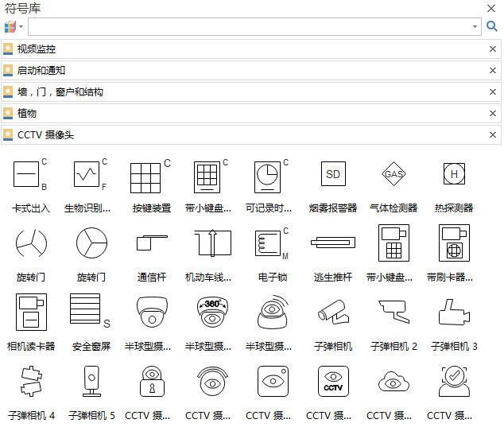
Task: Choose the open 旋转门 symbol with gaps
Action: (31, 243)
